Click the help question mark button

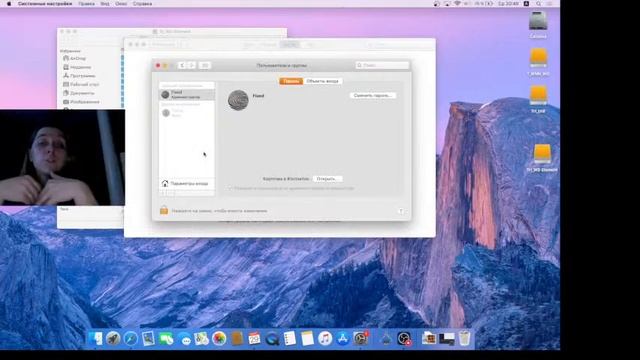401,211
